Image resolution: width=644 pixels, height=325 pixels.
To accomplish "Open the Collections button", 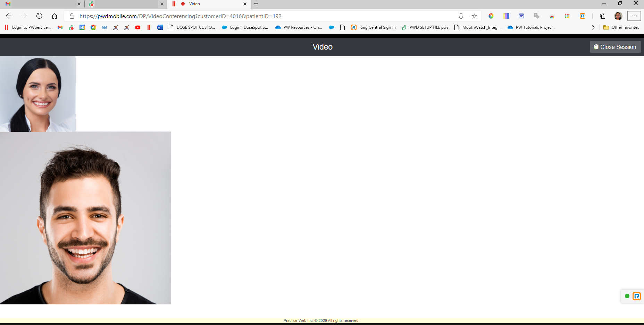I will click(x=603, y=16).
